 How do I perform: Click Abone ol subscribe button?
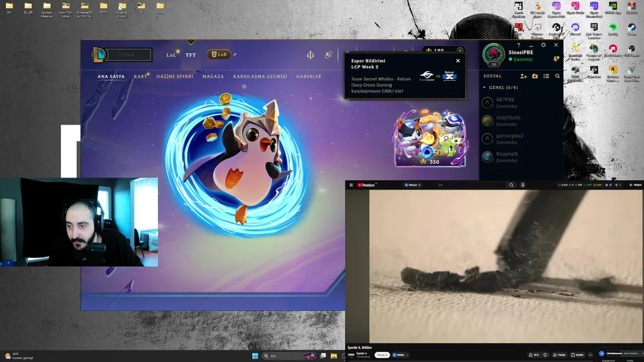tap(382, 355)
